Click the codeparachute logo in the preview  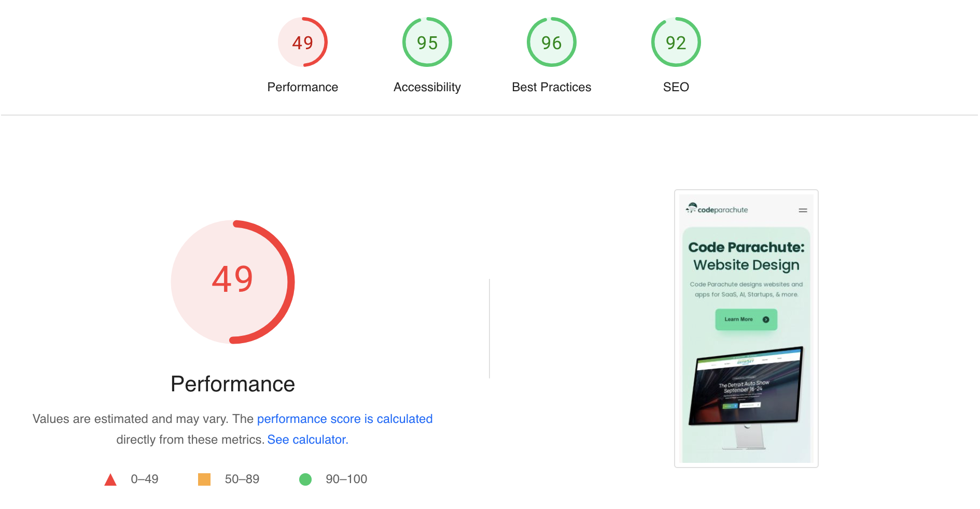(717, 209)
